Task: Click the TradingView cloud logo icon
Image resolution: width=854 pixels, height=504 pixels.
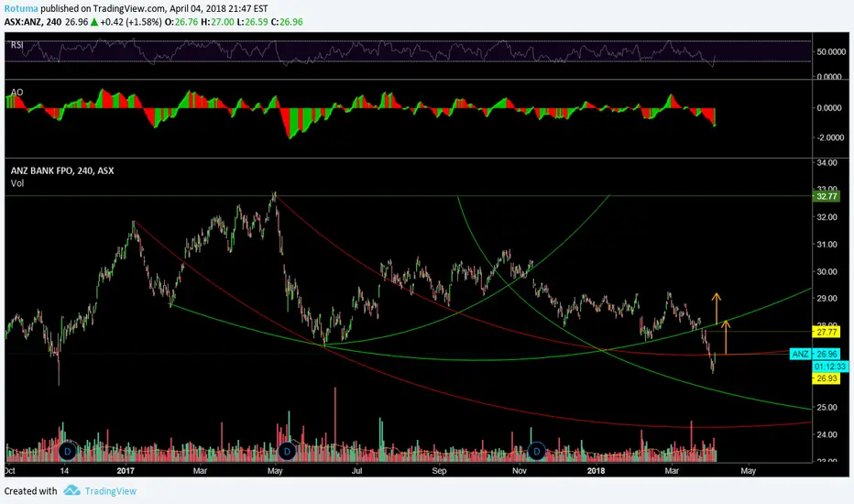Action: tap(71, 490)
